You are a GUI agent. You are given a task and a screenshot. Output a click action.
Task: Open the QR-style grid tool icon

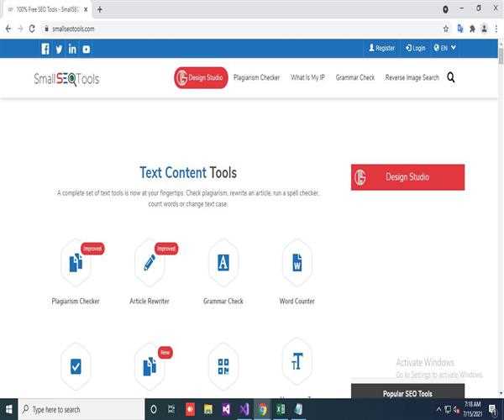pos(223,366)
